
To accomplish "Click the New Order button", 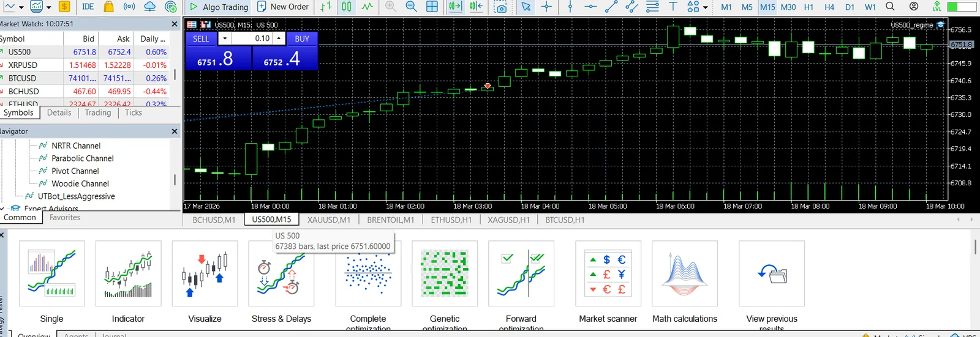I will [282, 7].
